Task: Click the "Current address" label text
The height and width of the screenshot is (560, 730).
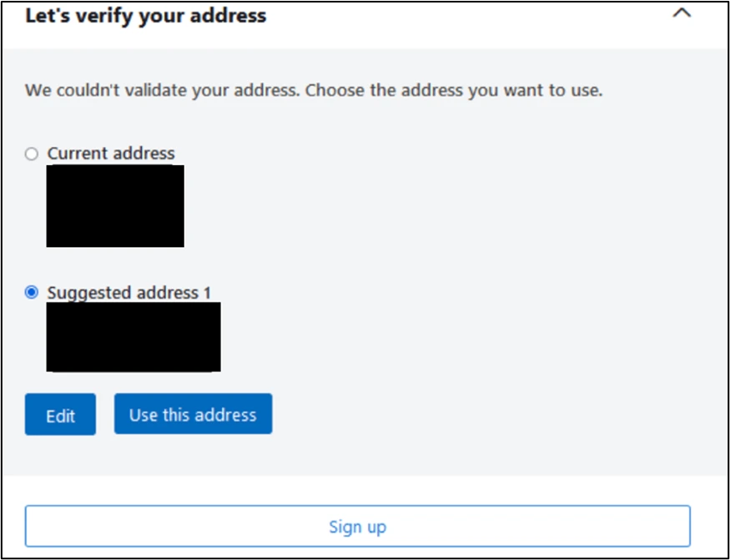Action: [111, 154]
